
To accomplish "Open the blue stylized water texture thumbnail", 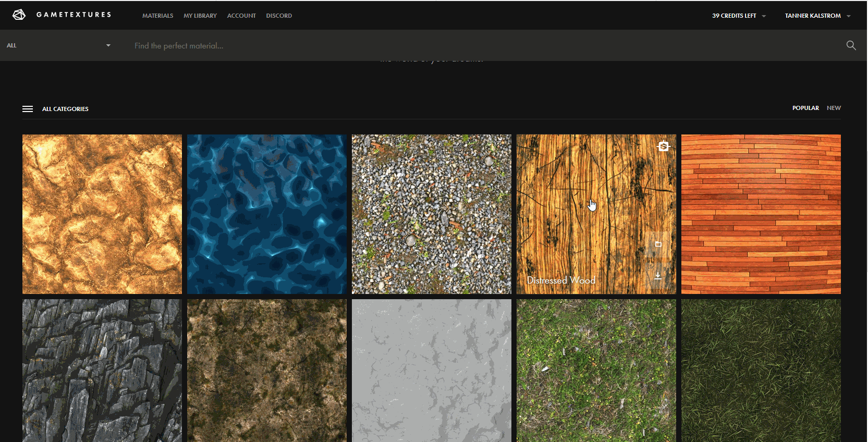I will (x=267, y=214).
